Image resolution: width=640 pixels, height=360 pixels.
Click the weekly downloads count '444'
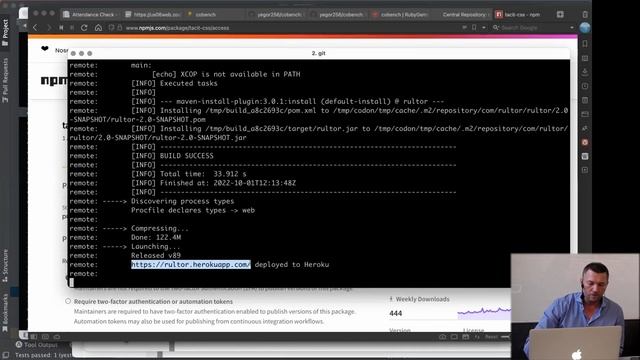[x=396, y=313]
